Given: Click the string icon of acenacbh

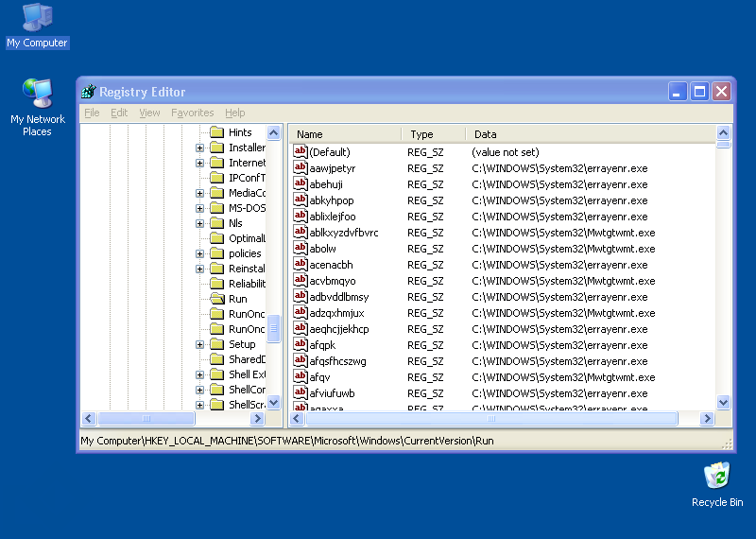Looking at the screenshot, I should (301, 265).
